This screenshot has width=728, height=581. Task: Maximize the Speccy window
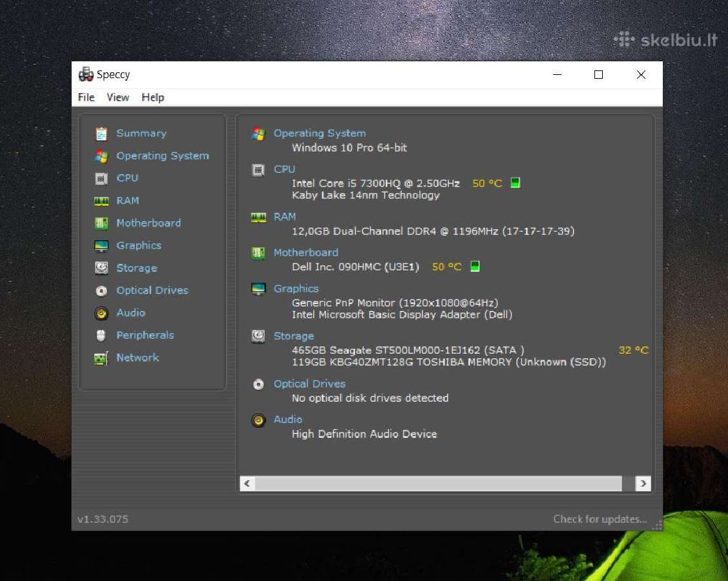pos(598,75)
